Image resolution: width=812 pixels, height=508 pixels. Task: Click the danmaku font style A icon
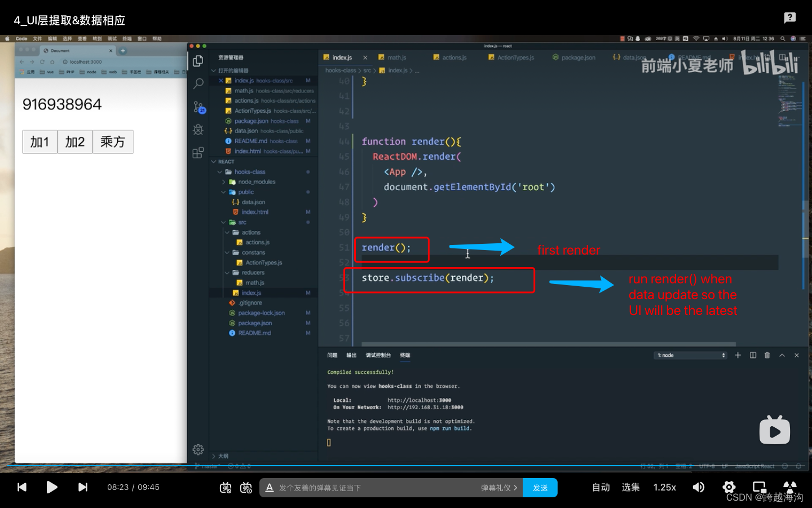pos(270,488)
